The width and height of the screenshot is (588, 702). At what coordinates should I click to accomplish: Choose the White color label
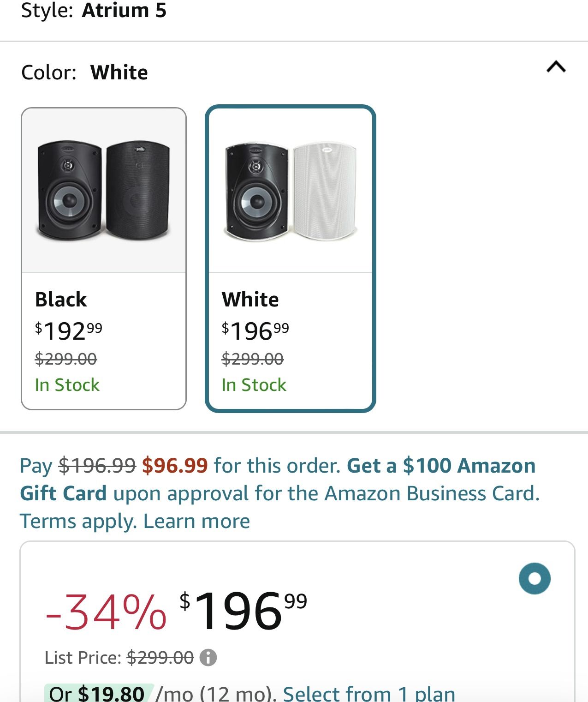[x=250, y=300]
